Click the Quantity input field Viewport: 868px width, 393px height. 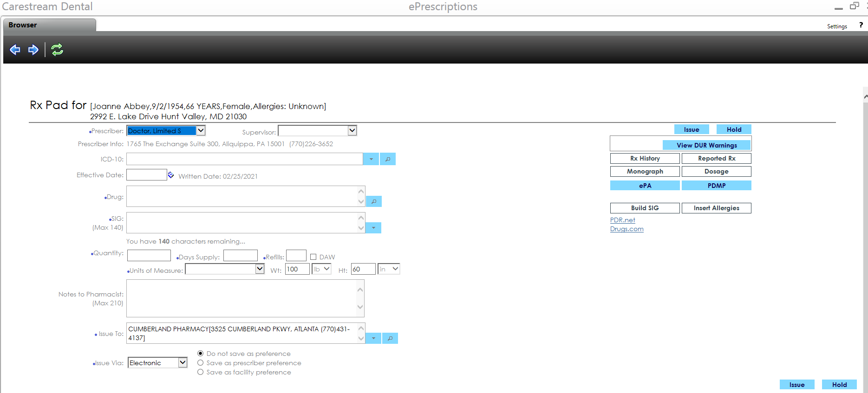[x=149, y=256]
